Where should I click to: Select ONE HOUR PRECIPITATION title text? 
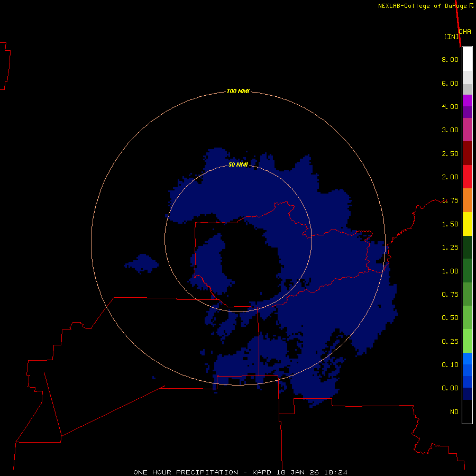pyautogui.click(x=186, y=472)
